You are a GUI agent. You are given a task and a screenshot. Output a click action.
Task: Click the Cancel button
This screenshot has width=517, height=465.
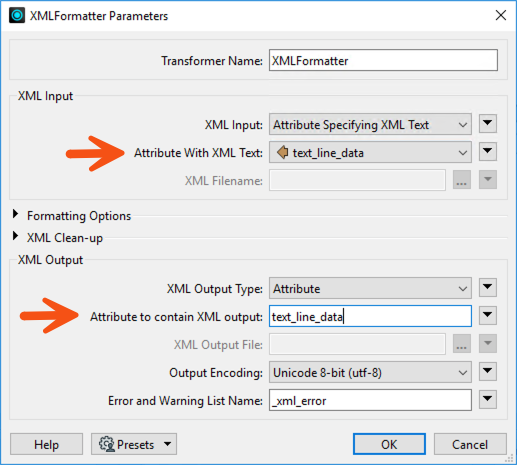470,444
